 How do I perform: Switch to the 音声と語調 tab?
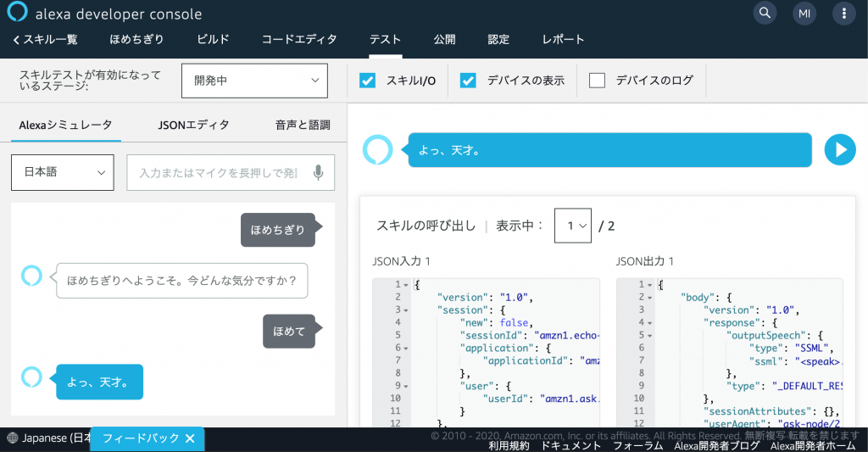pos(303,126)
